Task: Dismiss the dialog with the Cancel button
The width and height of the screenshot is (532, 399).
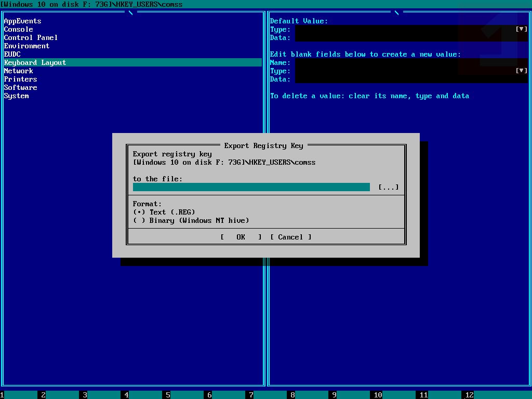Action: tap(291, 237)
